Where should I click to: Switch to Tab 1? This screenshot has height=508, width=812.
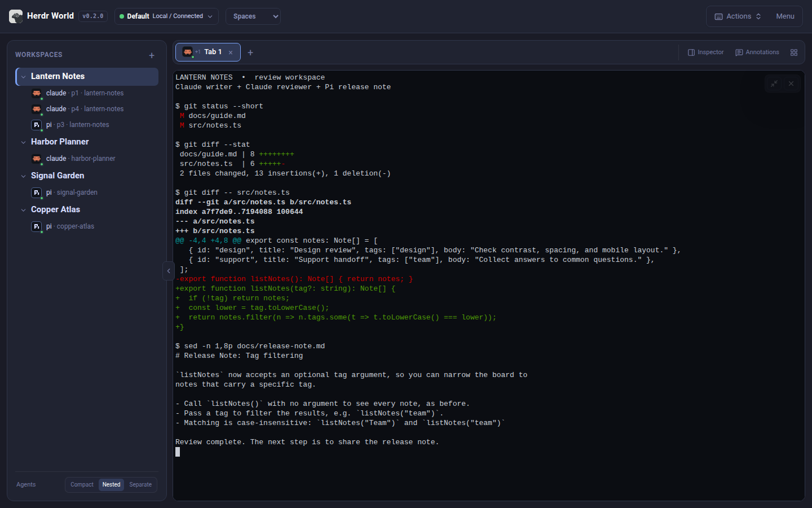[208, 52]
